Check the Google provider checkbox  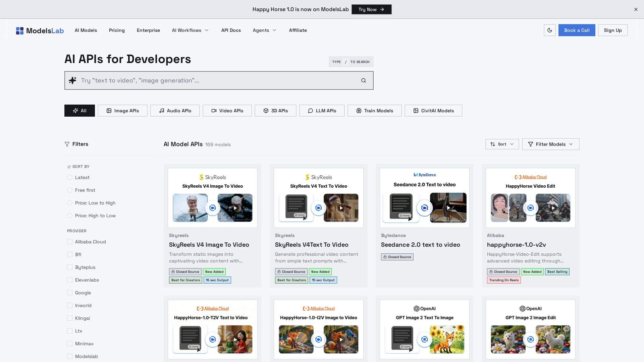[70, 293]
